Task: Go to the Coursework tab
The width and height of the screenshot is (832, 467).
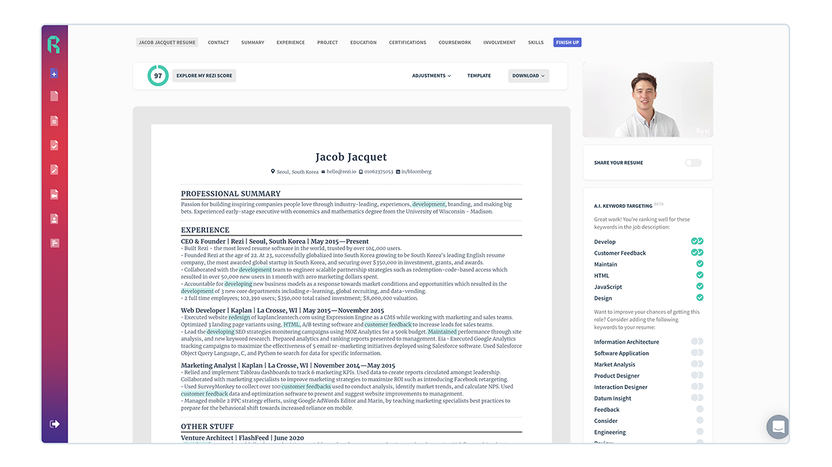Action: pos(455,42)
